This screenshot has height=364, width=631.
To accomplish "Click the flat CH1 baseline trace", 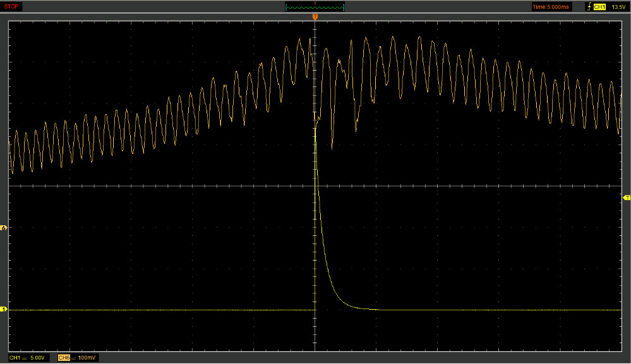I will coord(158,310).
